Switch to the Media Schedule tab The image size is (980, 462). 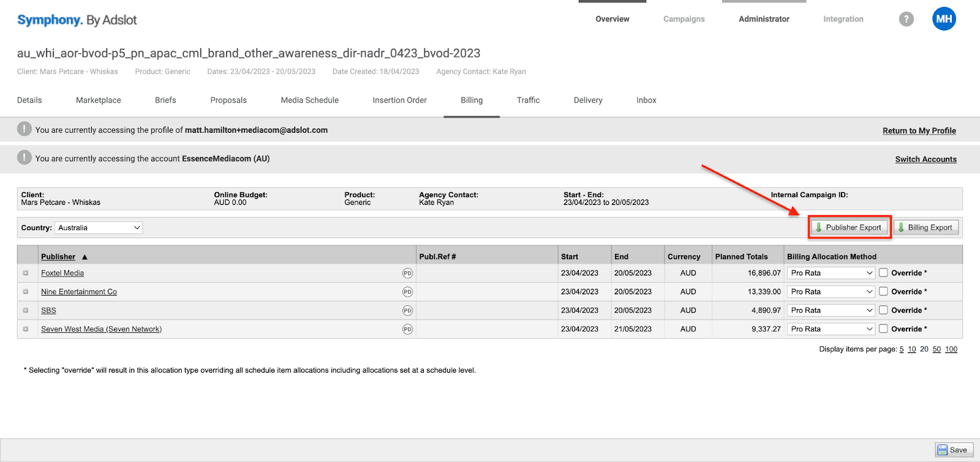coord(310,100)
